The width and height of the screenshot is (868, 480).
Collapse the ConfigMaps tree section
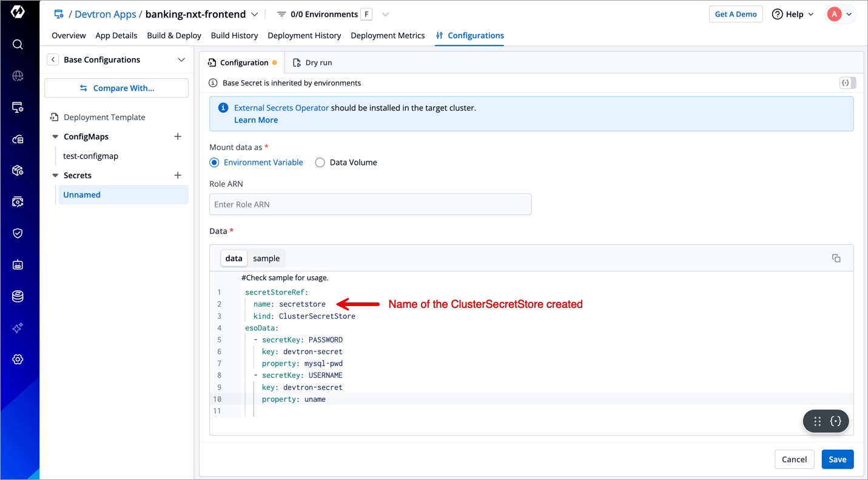coord(55,137)
